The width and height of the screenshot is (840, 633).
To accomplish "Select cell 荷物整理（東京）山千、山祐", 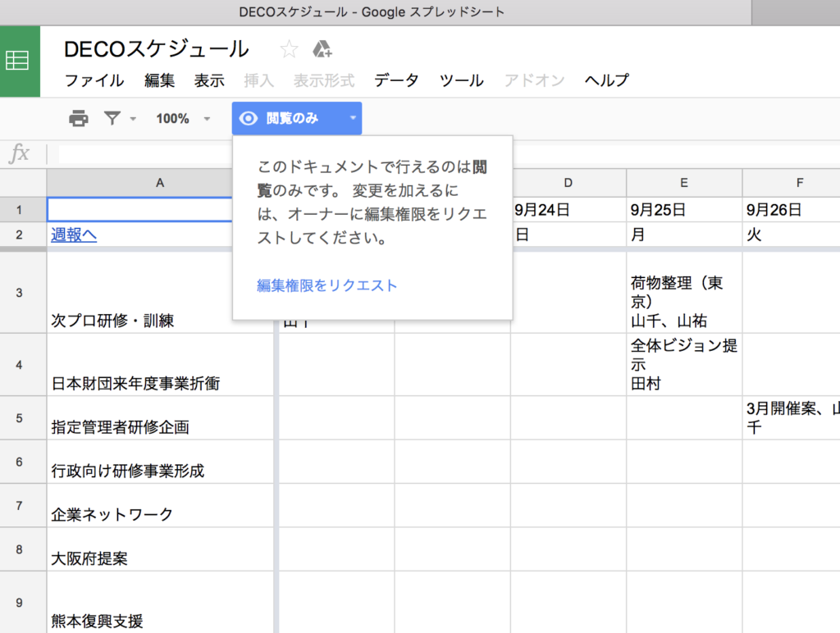I will [684, 293].
